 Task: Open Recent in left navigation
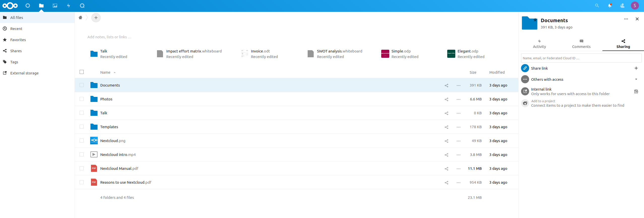point(37,29)
